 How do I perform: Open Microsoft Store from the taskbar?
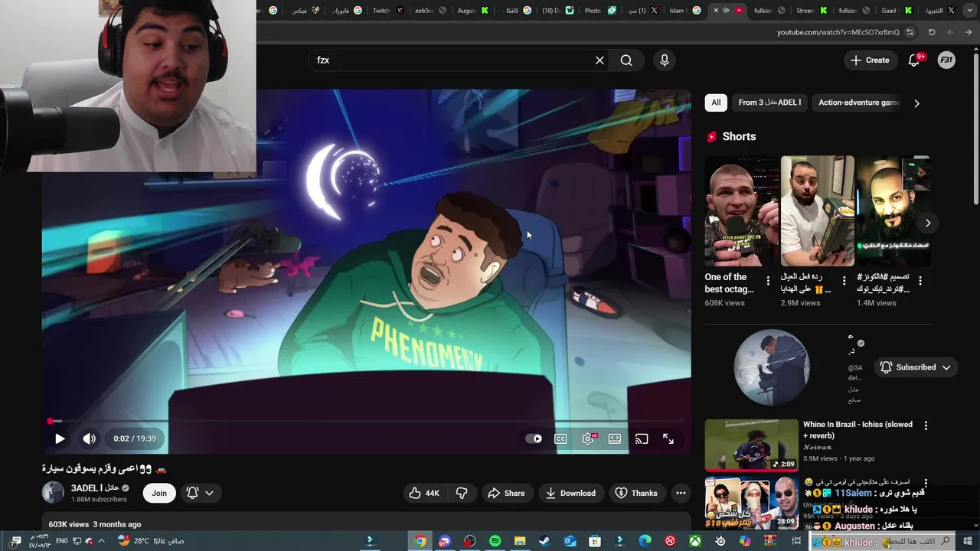click(595, 541)
